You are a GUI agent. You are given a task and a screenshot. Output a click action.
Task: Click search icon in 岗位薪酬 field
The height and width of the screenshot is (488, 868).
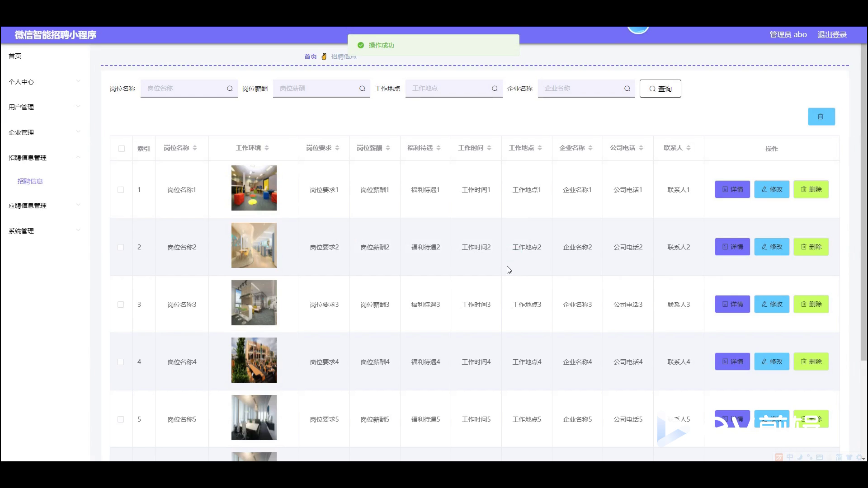click(362, 89)
